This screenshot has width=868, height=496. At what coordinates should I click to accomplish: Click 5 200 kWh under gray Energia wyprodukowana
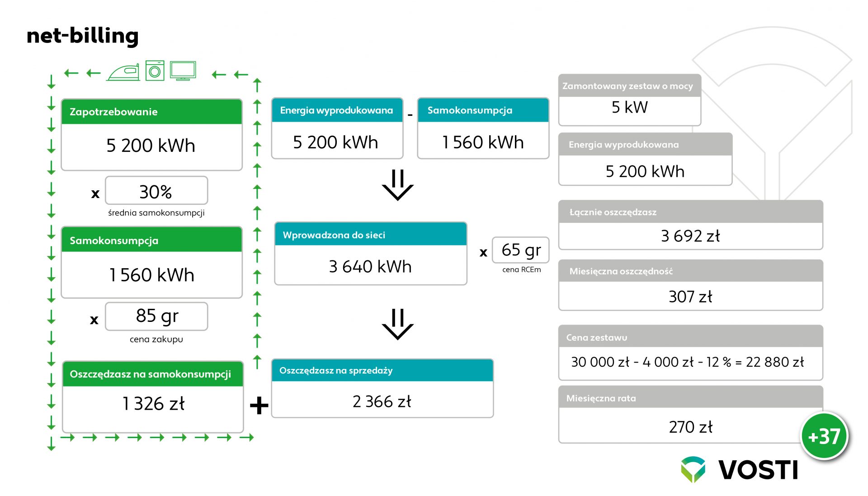point(645,171)
